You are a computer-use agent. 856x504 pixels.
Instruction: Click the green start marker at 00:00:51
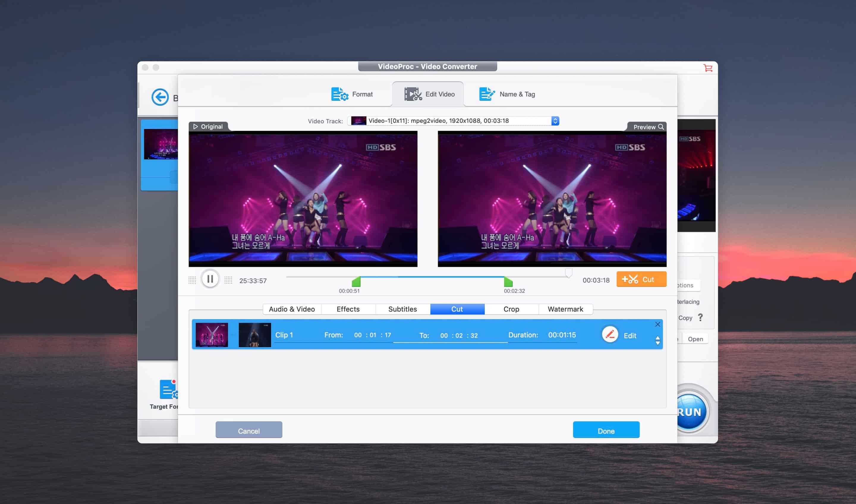tap(356, 282)
